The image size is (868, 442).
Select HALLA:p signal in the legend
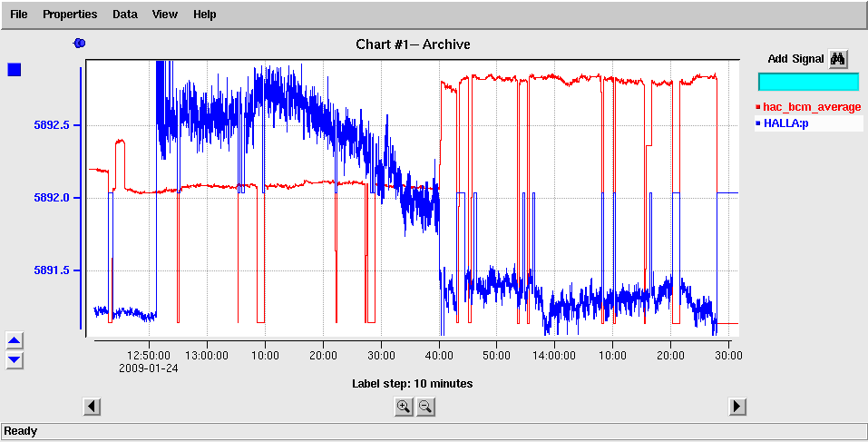coord(807,123)
